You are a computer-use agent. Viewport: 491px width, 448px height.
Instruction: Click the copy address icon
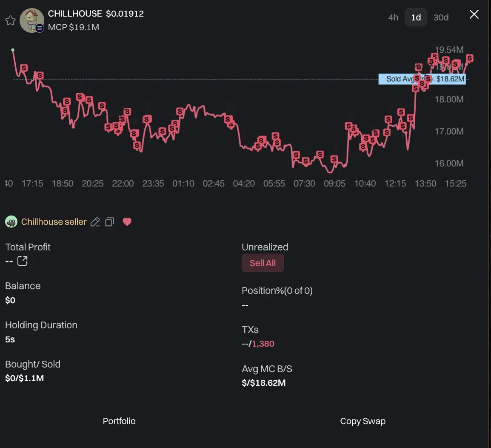click(109, 222)
